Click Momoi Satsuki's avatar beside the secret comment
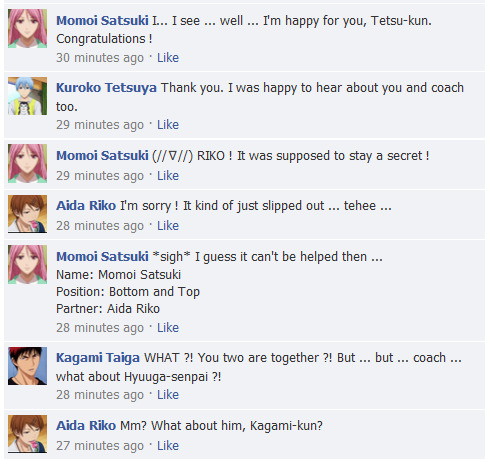Image resolution: width=485 pixels, height=460 pixels. click(27, 163)
